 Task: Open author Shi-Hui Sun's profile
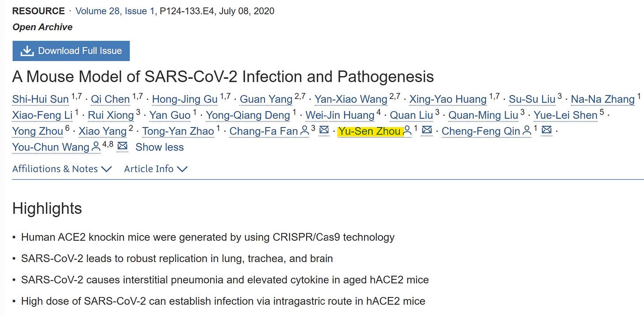tap(41, 99)
